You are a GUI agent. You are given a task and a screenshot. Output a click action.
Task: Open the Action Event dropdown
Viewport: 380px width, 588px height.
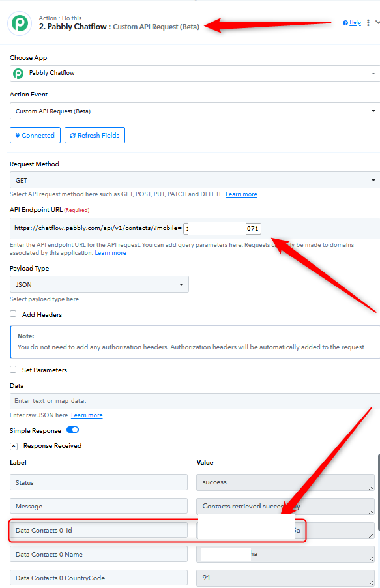coord(195,111)
